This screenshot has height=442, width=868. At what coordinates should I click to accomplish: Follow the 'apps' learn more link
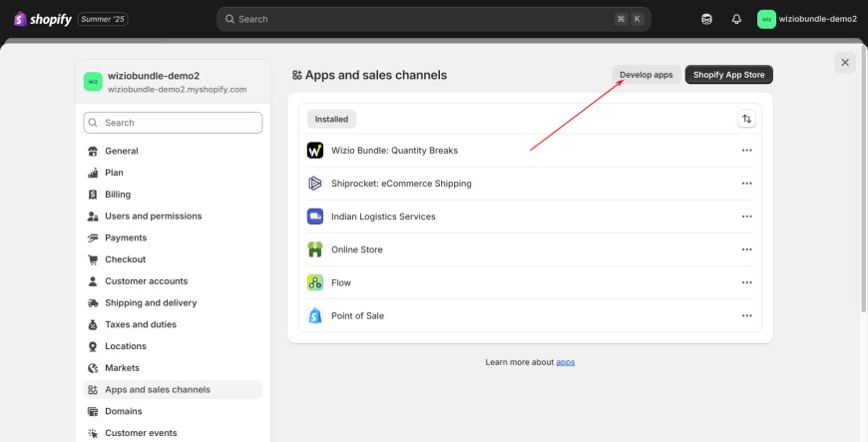565,362
